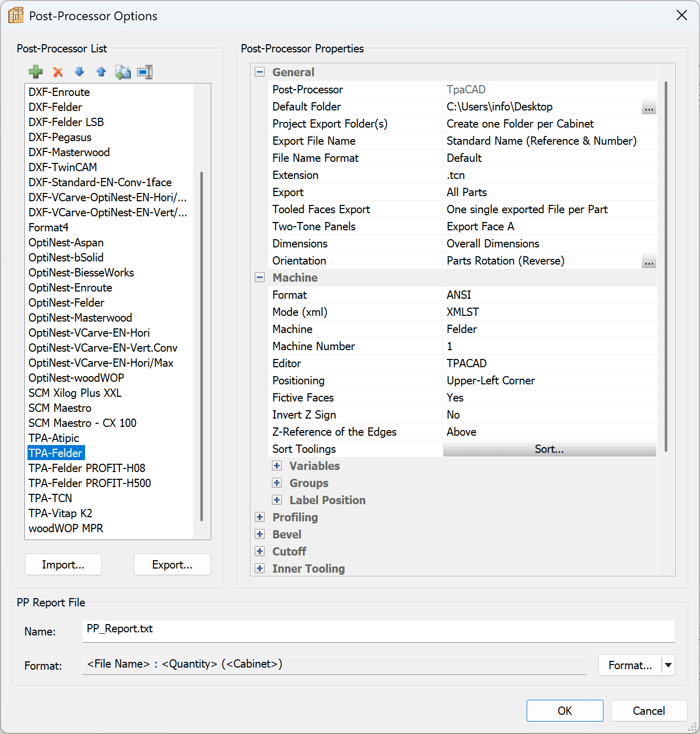Browse for Default Folder with ellipsis button

click(x=649, y=107)
